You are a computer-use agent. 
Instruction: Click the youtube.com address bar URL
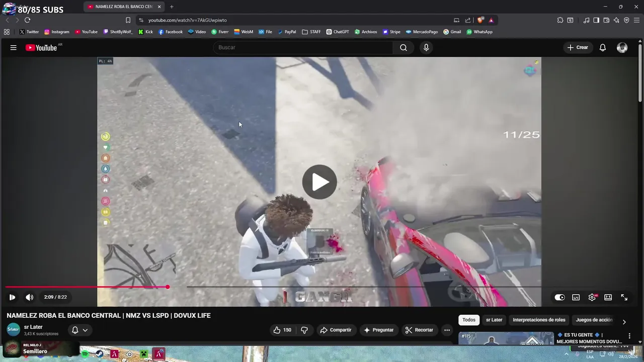[x=187, y=20]
